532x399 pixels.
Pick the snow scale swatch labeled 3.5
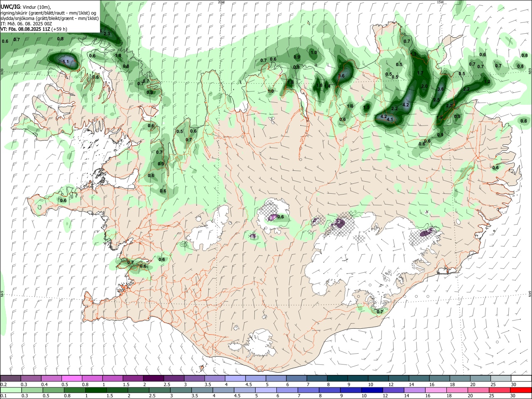click(x=214, y=379)
